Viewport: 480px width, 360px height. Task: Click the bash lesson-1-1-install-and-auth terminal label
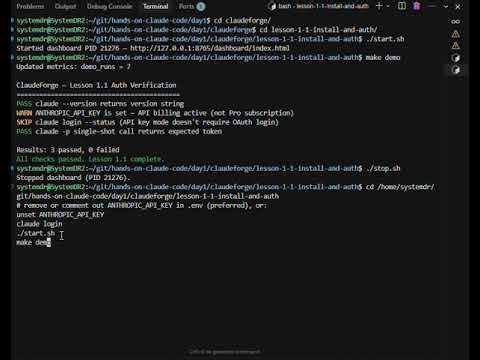point(324,6)
